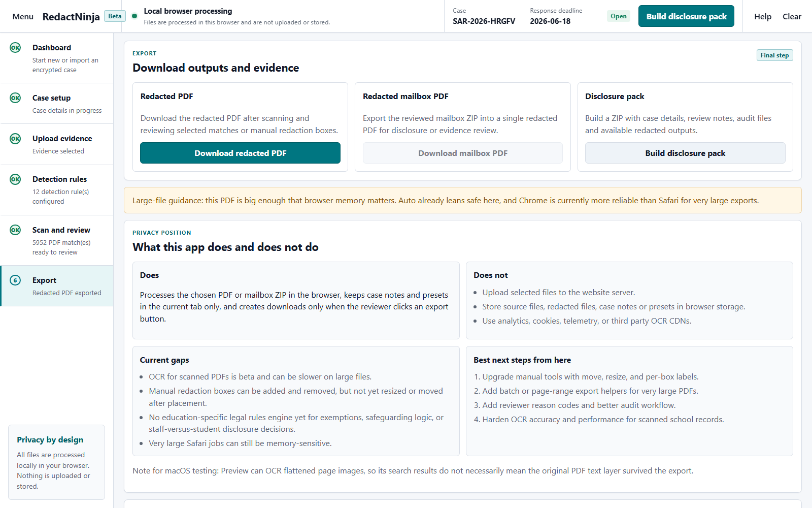Click the 'Redacted PDF exported' status text
Image resolution: width=812 pixels, height=508 pixels.
click(67, 293)
